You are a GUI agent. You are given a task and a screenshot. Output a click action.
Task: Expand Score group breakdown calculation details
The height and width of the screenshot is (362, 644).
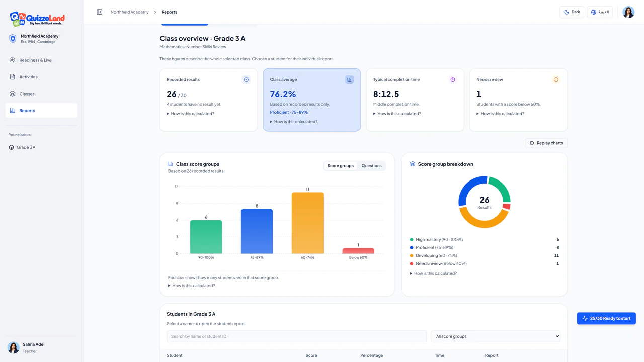pos(434,273)
